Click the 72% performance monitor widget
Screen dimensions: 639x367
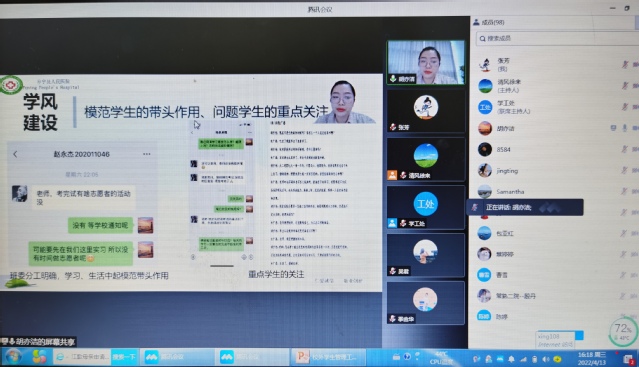(623, 332)
